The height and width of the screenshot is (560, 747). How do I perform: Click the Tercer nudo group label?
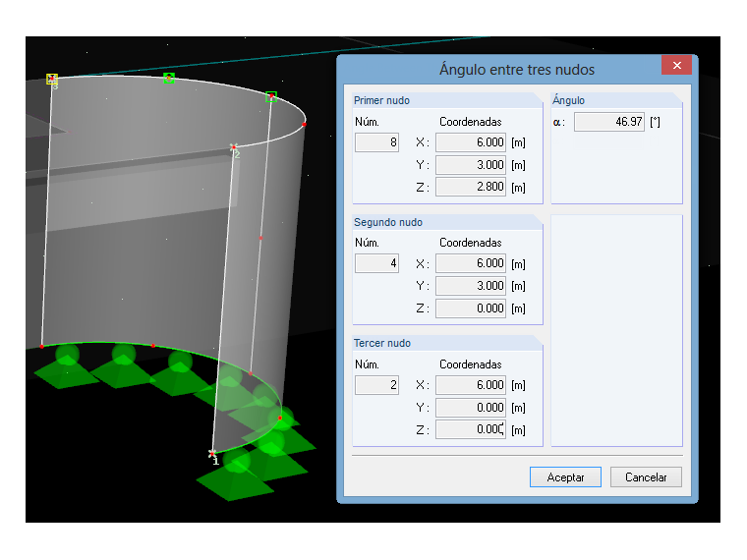pos(381,343)
